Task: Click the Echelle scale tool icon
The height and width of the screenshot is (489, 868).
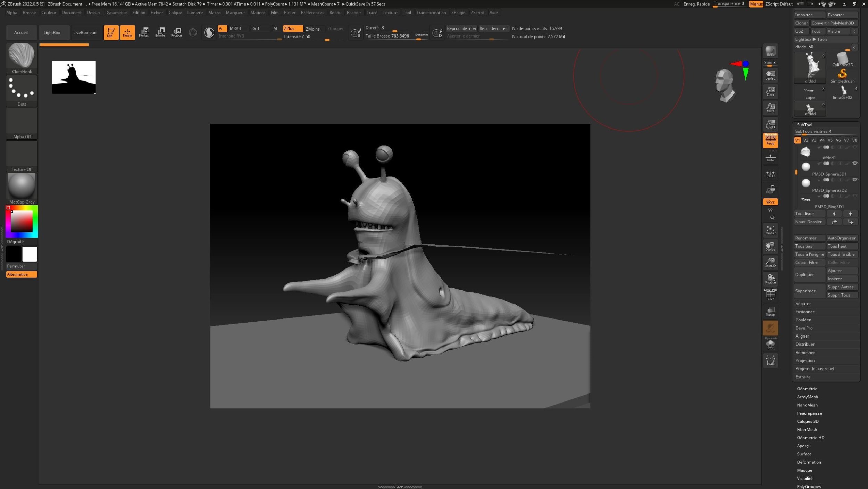Action: 160,32
